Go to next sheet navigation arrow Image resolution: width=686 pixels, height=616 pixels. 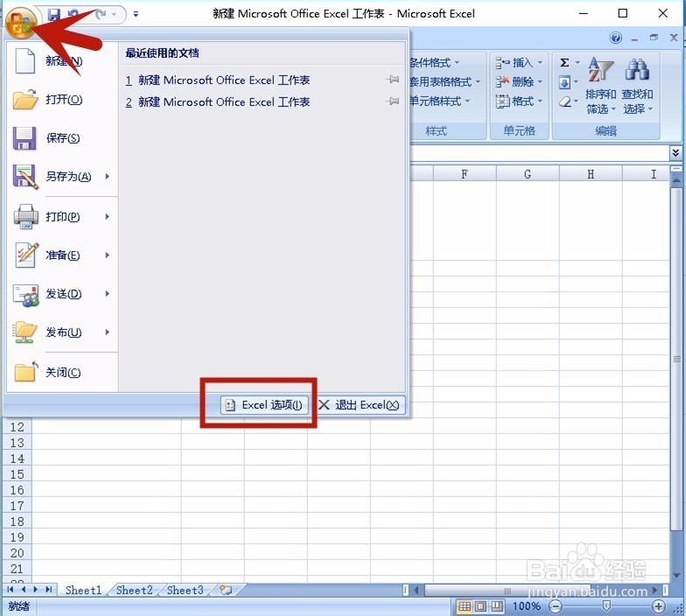35,590
